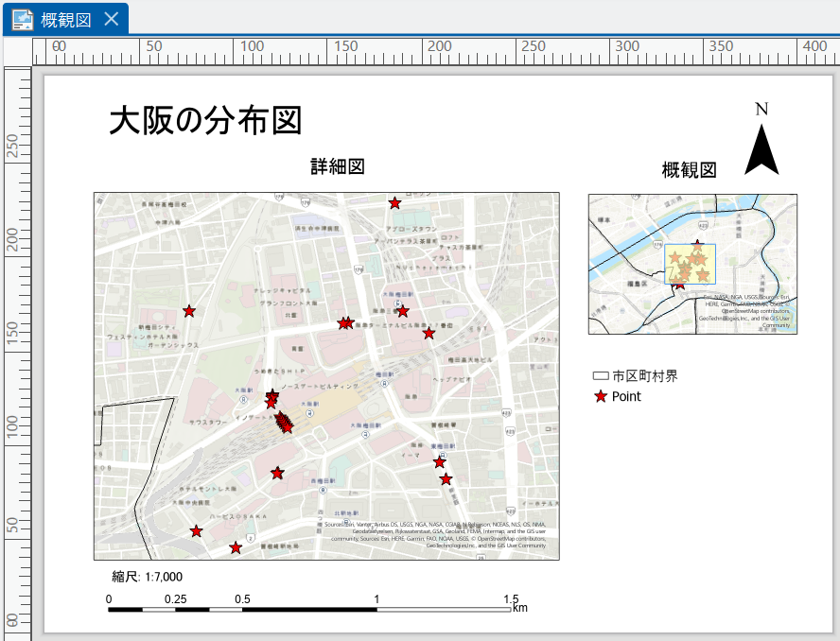Close the 概観図 layout tab
This screenshot has width=840, height=641.
(x=111, y=20)
